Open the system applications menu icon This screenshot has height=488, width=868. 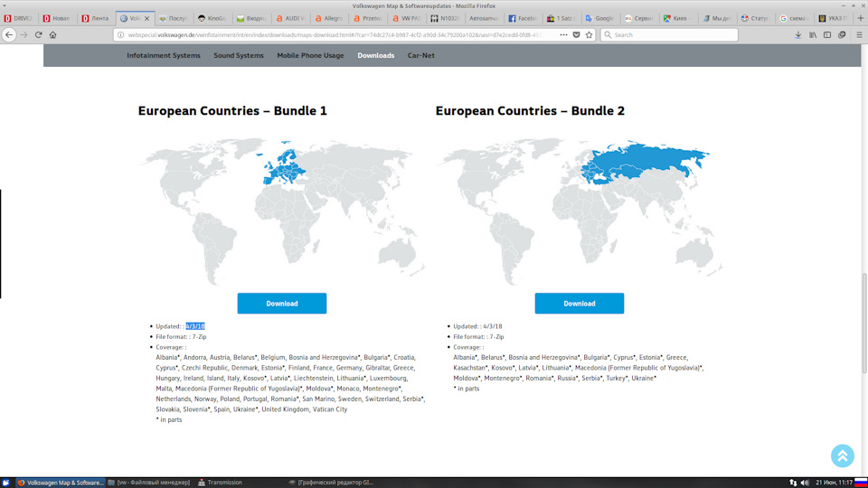pos(6,483)
